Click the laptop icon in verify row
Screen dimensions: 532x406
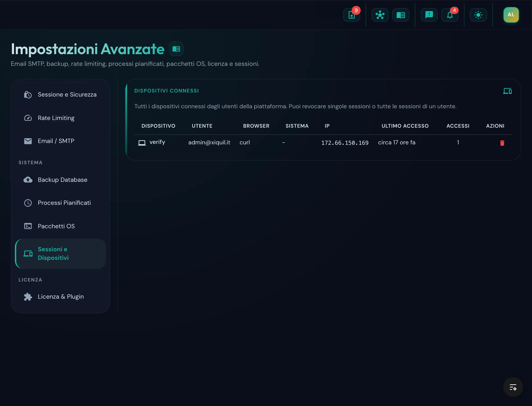pos(142,143)
